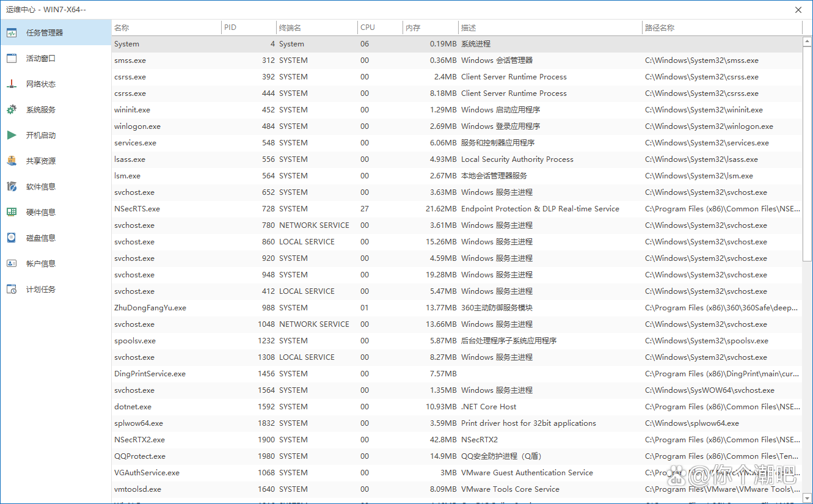Click the Task Manager (任务管理器) sidebar icon

point(12,33)
